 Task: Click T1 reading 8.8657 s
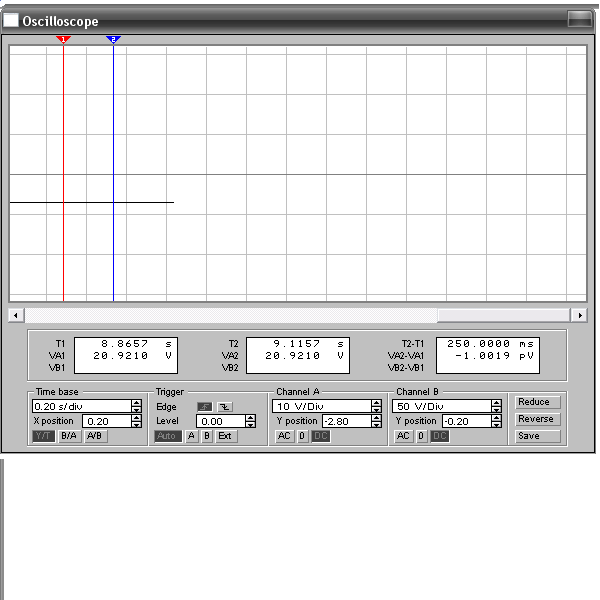(x=136, y=344)
